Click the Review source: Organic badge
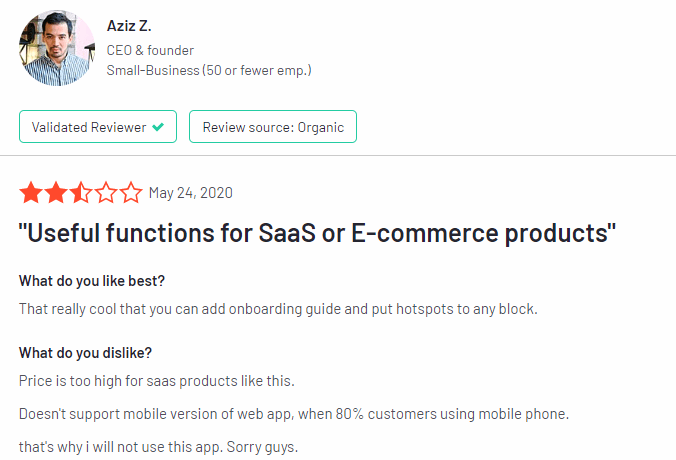The height and width of the screenshot is (460, 676). 273,127
